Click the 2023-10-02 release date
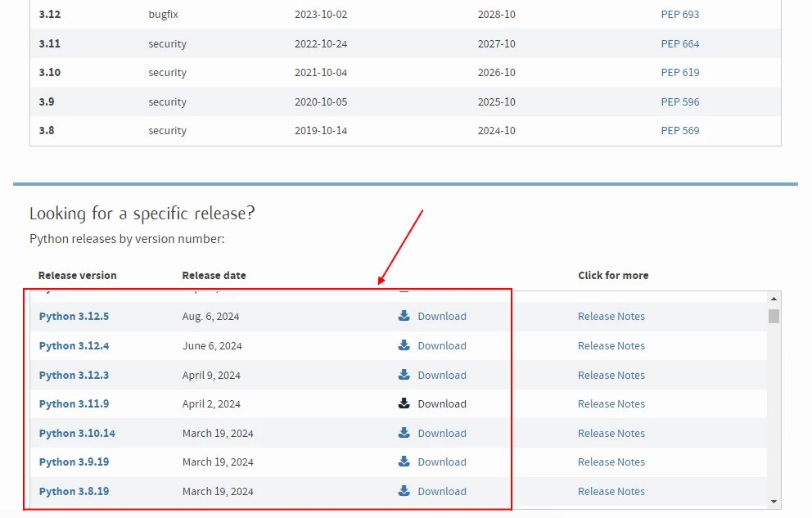812x518 pixels. click(321, 15)
